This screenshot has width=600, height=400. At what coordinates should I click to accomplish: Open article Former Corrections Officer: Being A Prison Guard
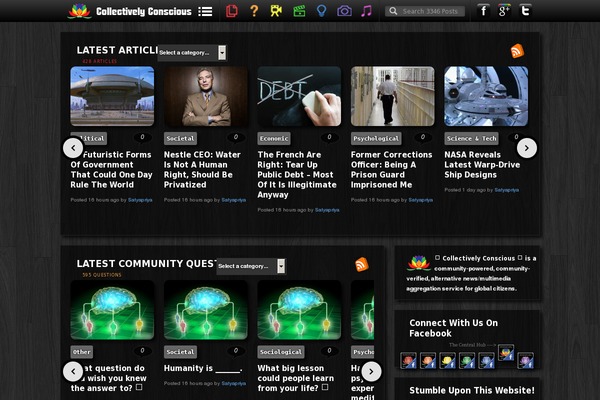pos(391,170)
